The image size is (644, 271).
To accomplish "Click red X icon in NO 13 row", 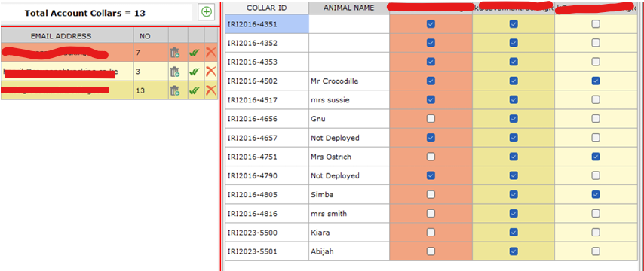I will click(210, 90).
